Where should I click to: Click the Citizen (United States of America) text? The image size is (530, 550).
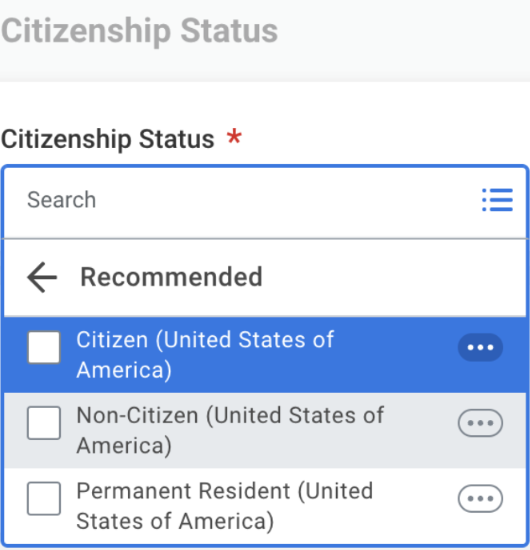205,355
